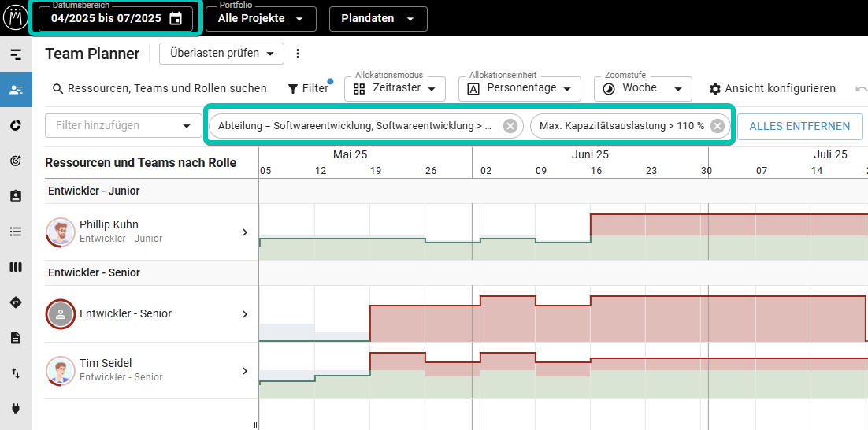Open the three-dot more options menu

coord(298,54)
